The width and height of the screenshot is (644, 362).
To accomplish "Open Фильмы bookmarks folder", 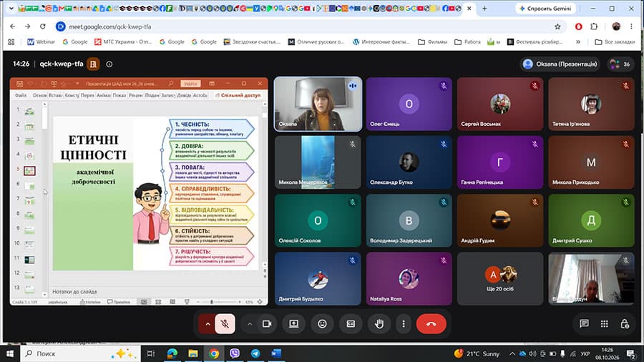I will point(432,42).
